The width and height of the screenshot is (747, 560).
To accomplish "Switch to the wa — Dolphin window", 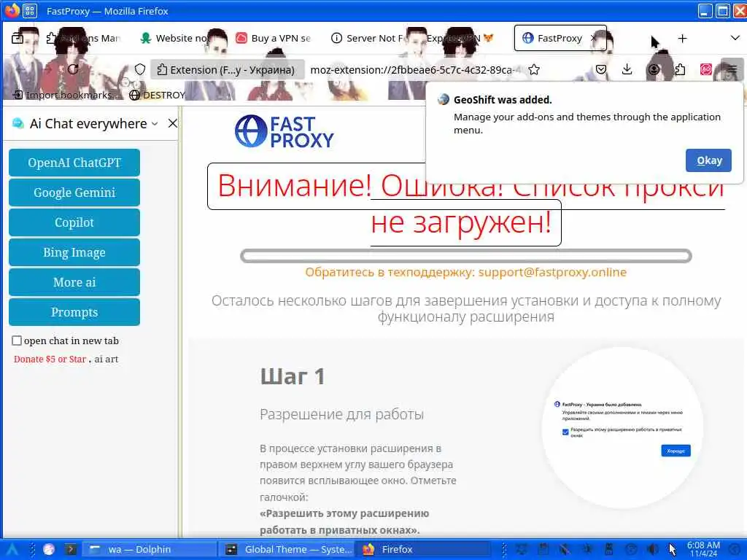I will click(x=150, y=550).
